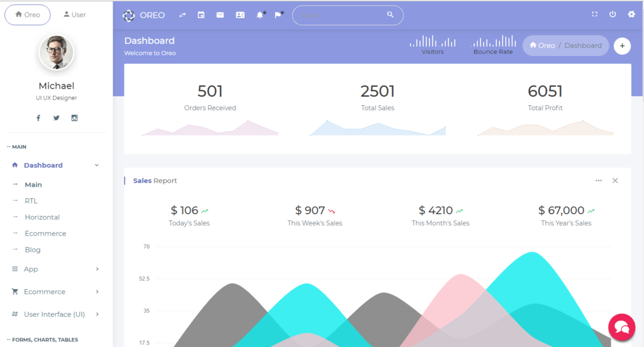Switch to the Oreo sidebar tab

[28, 14]
